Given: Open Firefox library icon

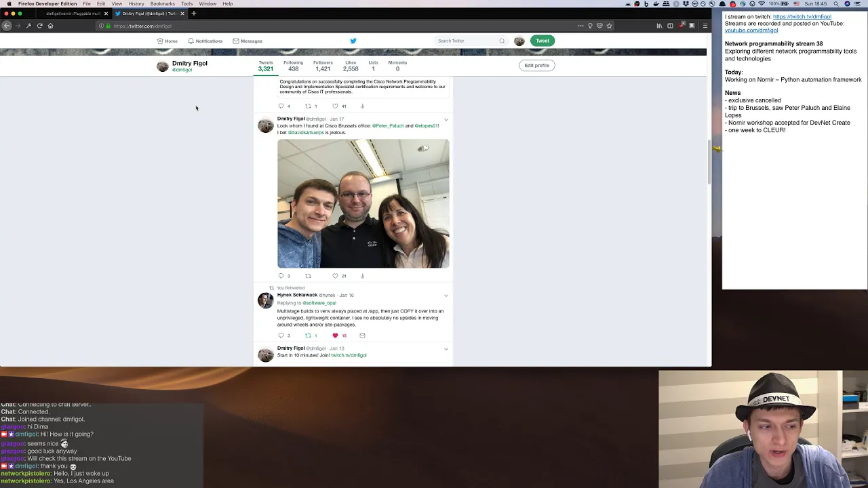Looking at the screenshot, I should tap(659, 26).
